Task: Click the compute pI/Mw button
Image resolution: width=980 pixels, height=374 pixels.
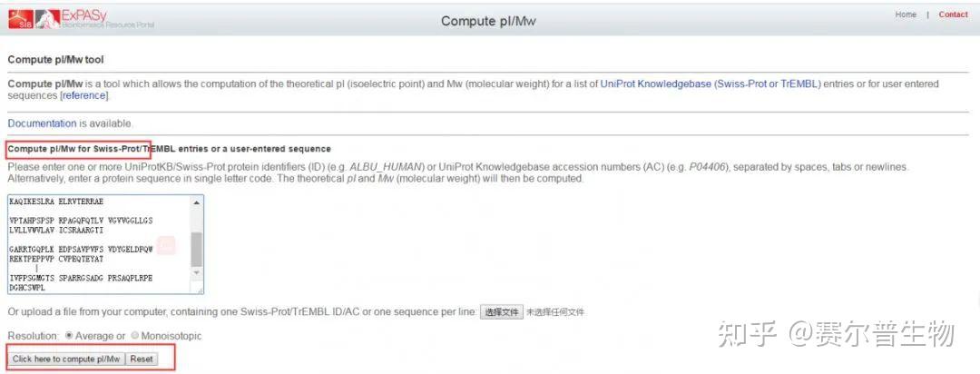Action: (66, 359)
